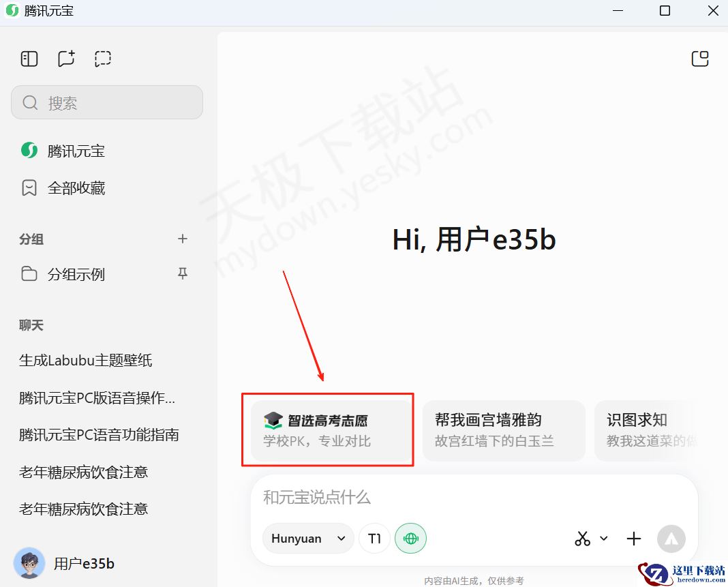Viewport: 728px width, 587px height.
Task: Toggle the T1 deep thinking button
Action: coord(374,538)
